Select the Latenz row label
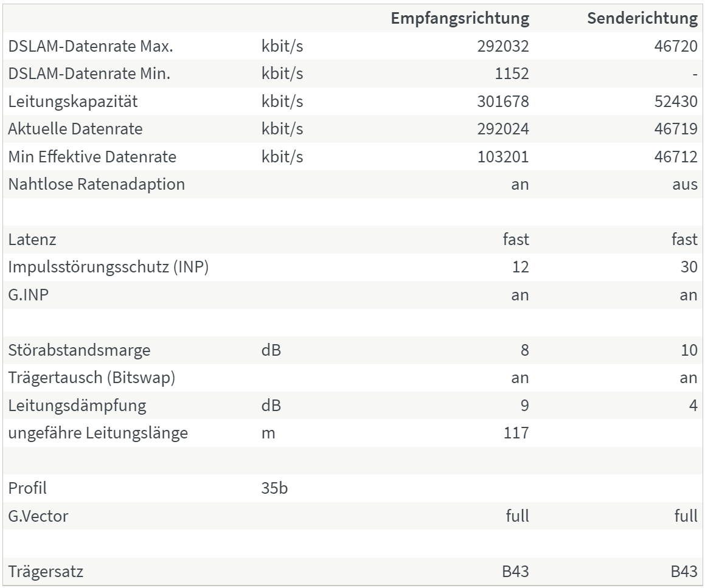 [x=32, y=240]
